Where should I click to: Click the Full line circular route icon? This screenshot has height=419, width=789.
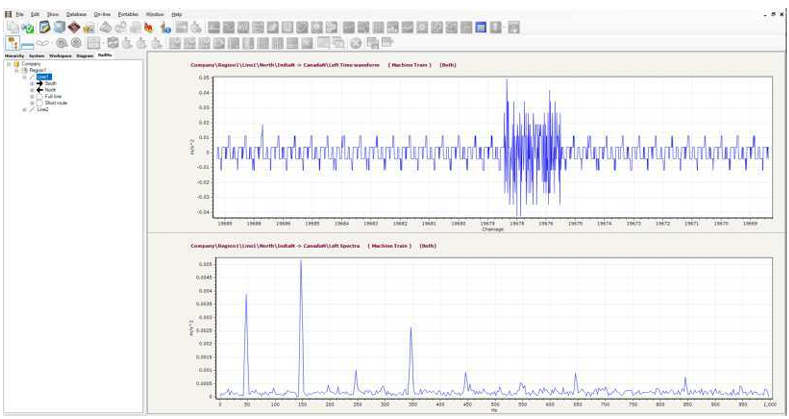pyautogui.click(x=39, y=96)
